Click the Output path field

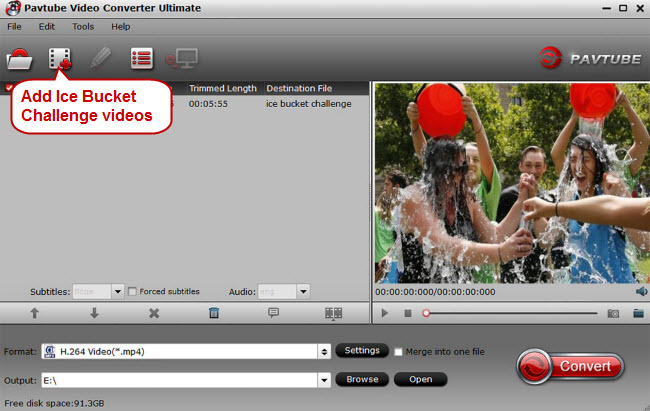(x=179, y=380)
